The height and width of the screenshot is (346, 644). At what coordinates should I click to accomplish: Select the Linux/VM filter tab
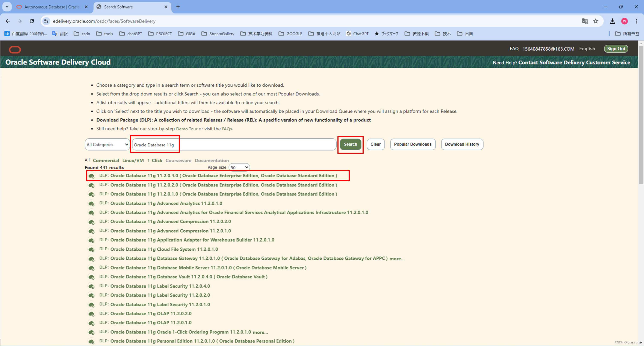coord(133,160)
